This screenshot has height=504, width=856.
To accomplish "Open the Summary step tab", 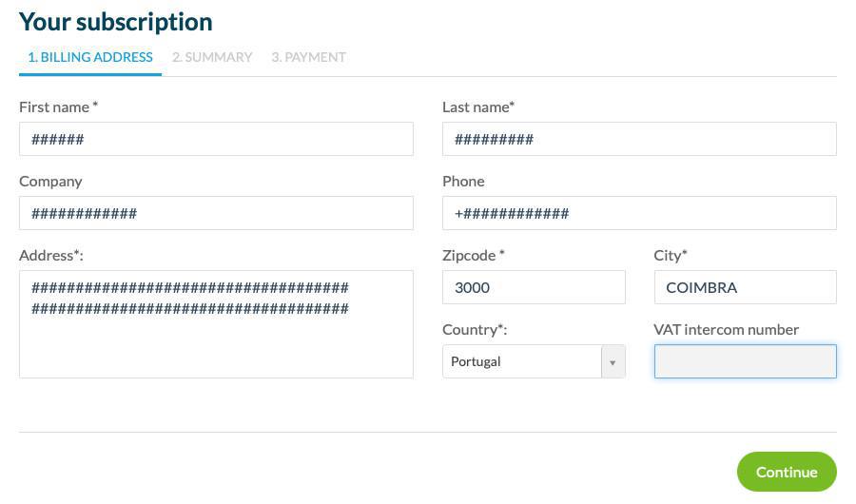I will (x=212, y=57).
